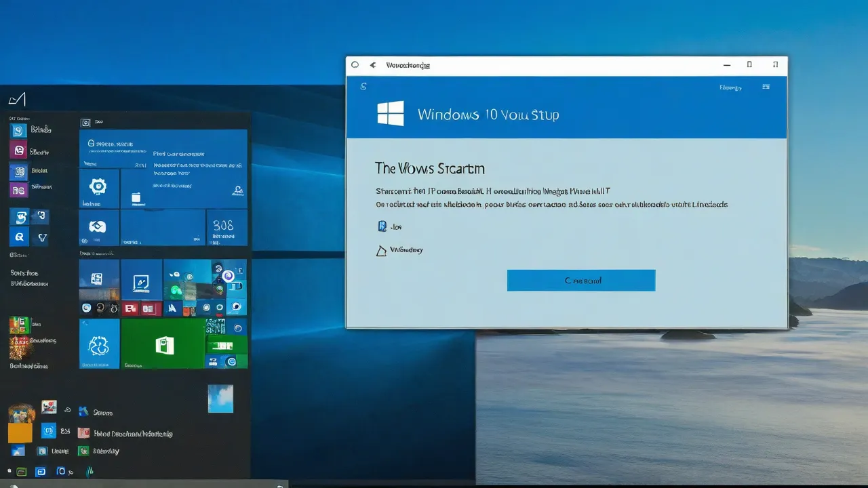Click the triangle outline icon in the dialog
Screen dimensions: 868x488
381,250
